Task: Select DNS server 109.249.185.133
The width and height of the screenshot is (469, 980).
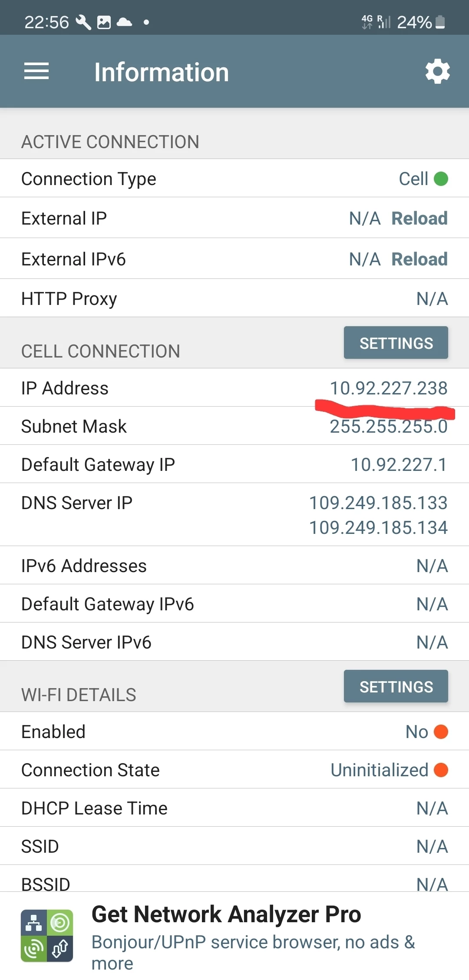Action: pos(378,503)
